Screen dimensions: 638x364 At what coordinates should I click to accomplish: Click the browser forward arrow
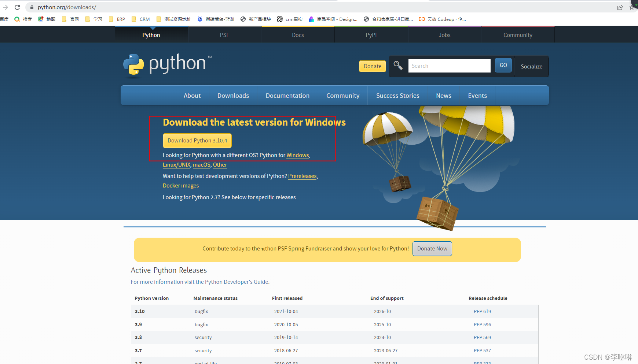click(x=5, y=7)
